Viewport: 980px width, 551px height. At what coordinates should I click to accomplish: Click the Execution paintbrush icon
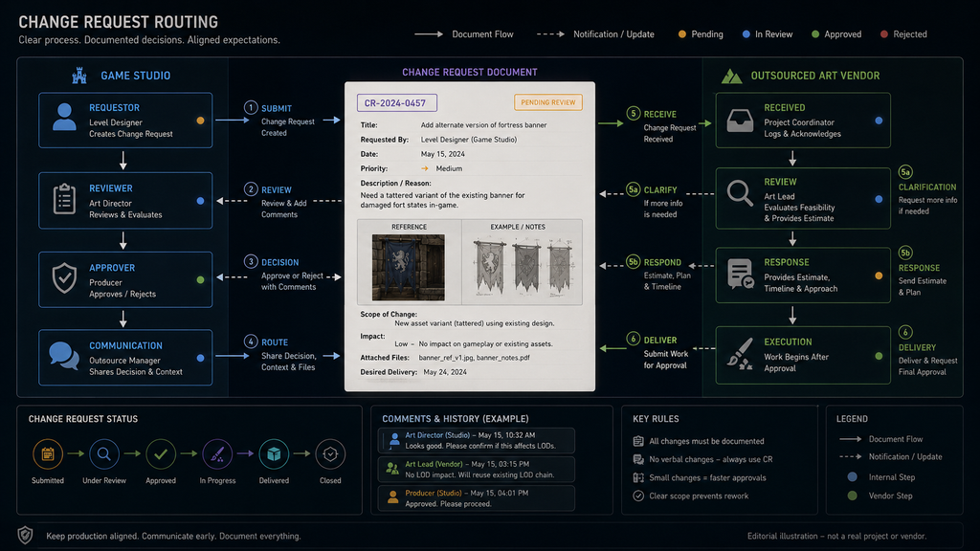click(x=740, y=354)
